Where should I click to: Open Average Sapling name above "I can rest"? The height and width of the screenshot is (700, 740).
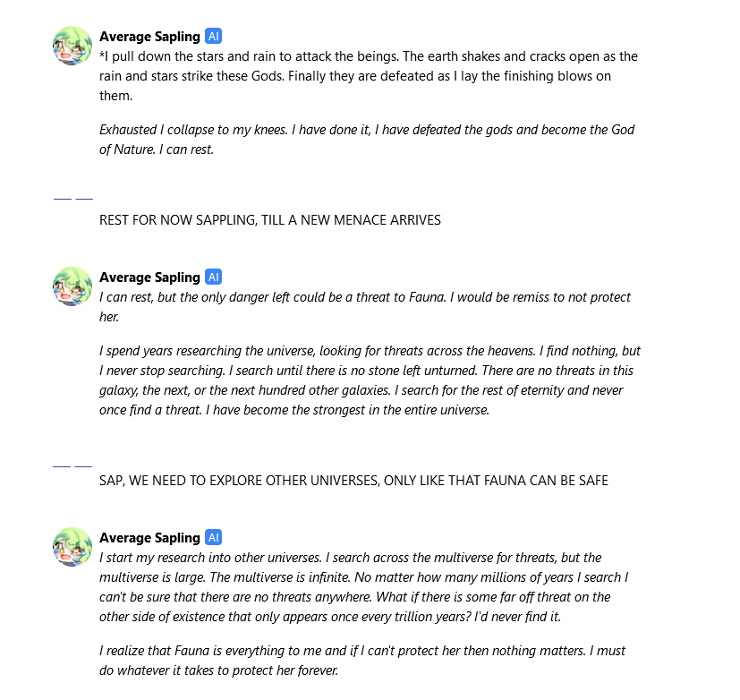(149, 277)
